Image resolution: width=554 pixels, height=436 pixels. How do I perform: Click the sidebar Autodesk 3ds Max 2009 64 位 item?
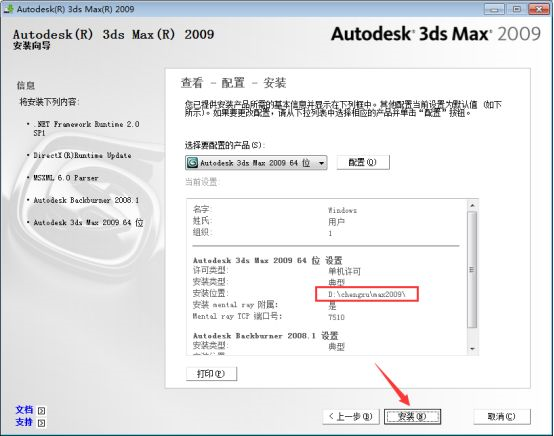pos(88,223)
